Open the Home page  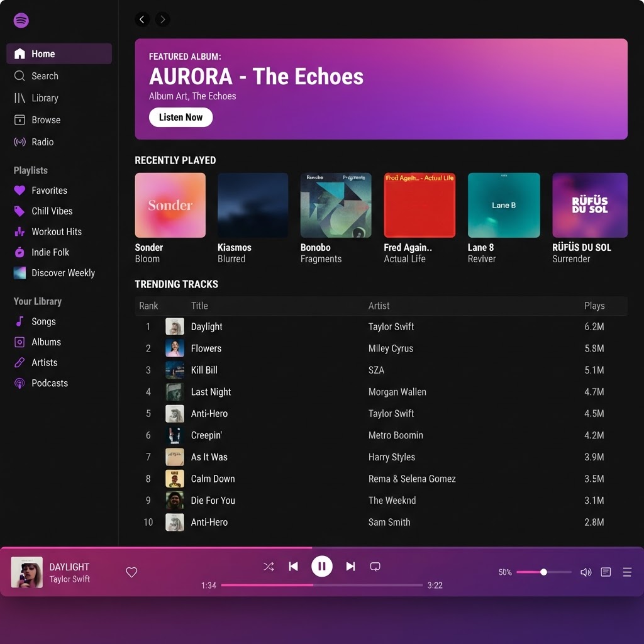coord(59,54)
